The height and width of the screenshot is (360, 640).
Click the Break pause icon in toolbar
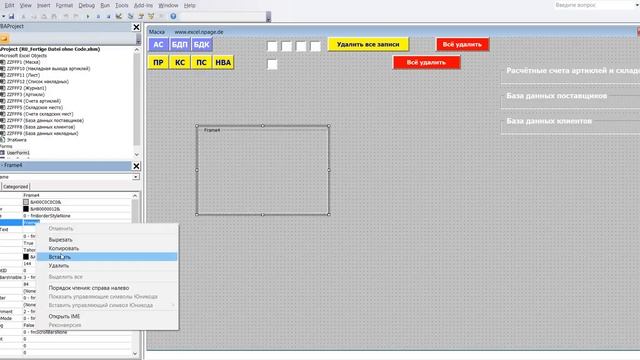(x=98, y=16)
